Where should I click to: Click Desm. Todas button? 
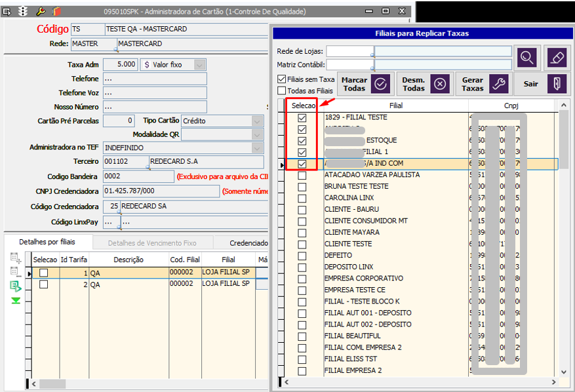425,84
